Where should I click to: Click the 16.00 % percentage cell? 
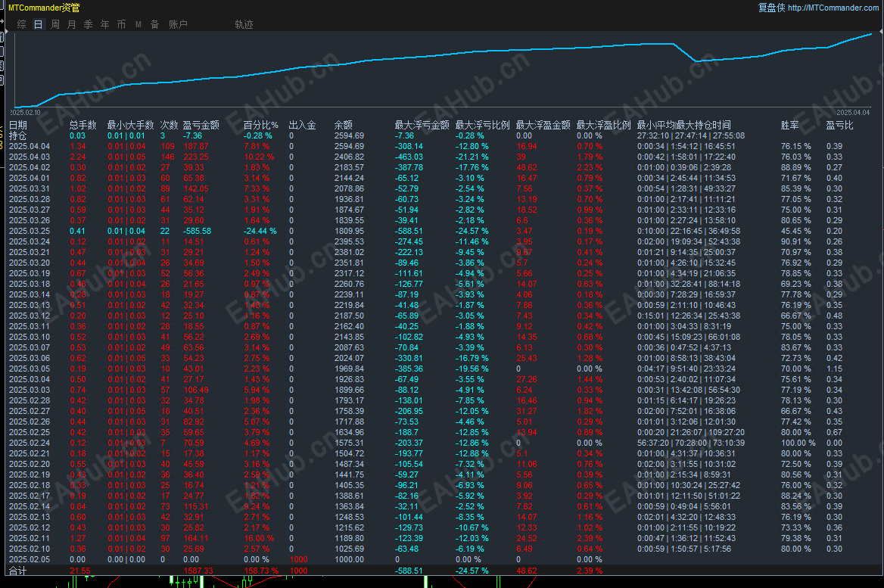[259, 538]
